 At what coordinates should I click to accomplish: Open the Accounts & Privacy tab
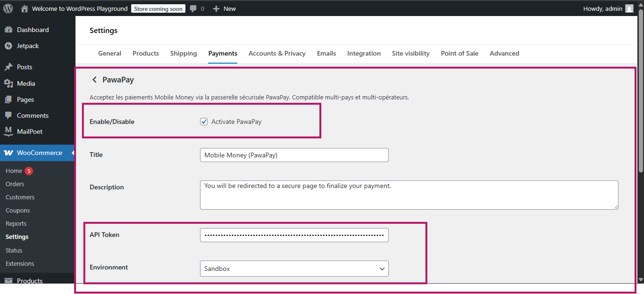click(x=277, y=53)
